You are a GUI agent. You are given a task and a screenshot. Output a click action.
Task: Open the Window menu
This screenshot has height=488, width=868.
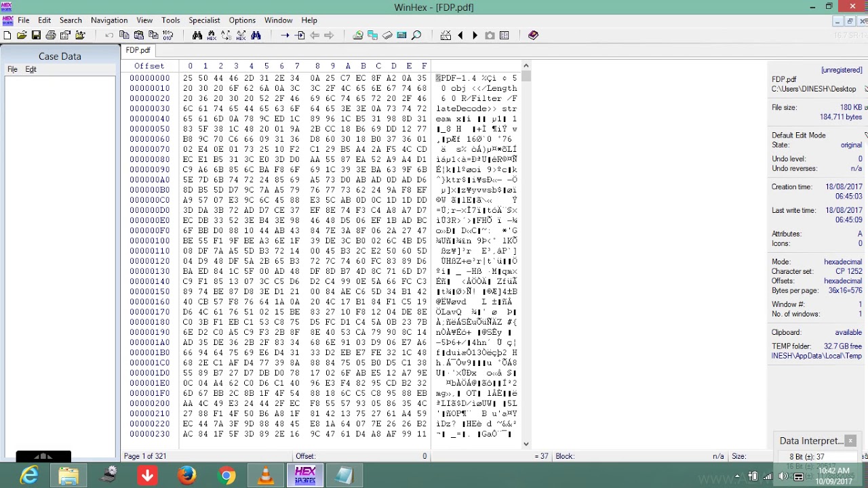point(279,20)
